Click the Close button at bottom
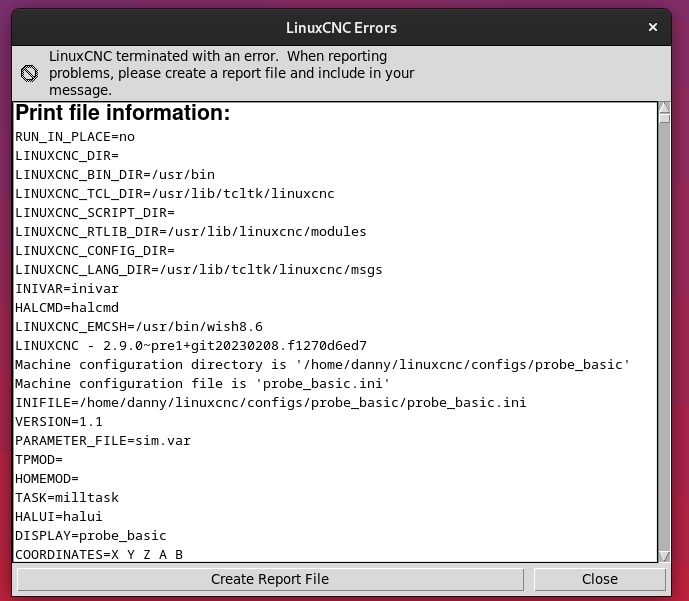This screenshot has height=601, width=689. (600, 579)
